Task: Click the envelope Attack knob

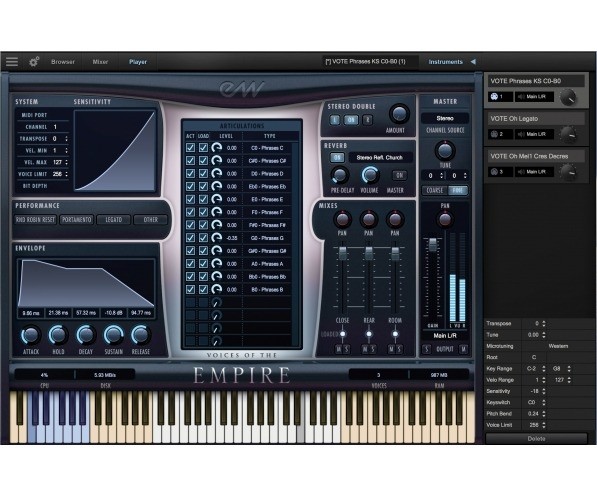Action: (30, 335)
